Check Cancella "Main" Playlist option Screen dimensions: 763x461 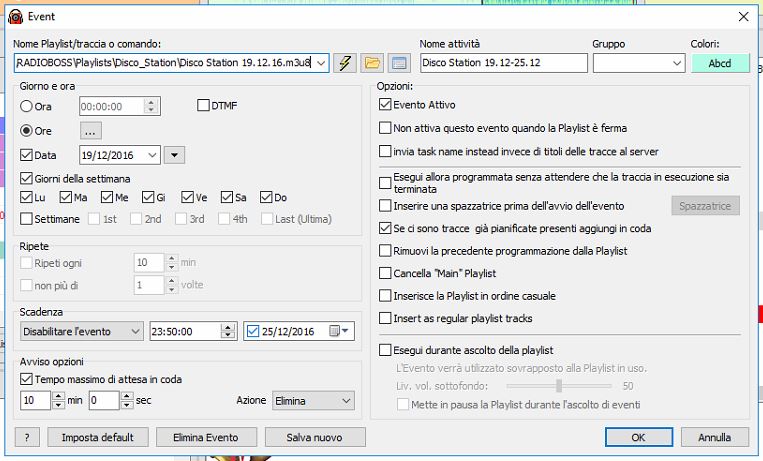tap(385, 273)
